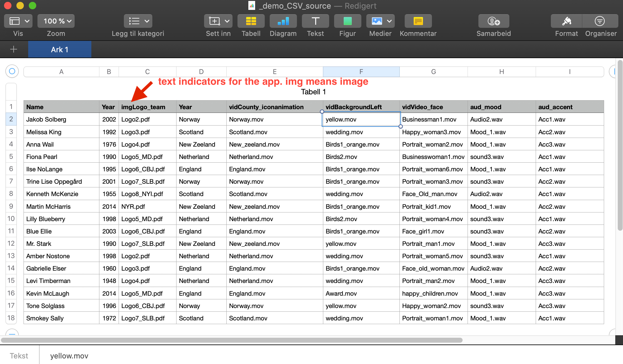Click the Tekst cell type label
This screenshot has height=364, width=623.
[19, 356]
